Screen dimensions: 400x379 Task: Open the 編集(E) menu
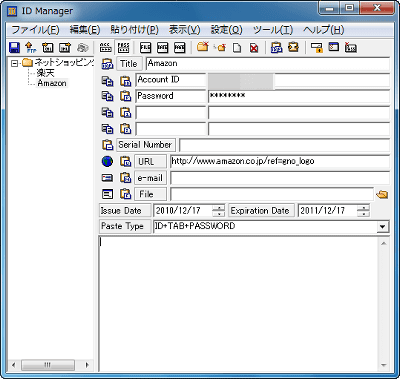pyautogui.click(x=85, y=30)
